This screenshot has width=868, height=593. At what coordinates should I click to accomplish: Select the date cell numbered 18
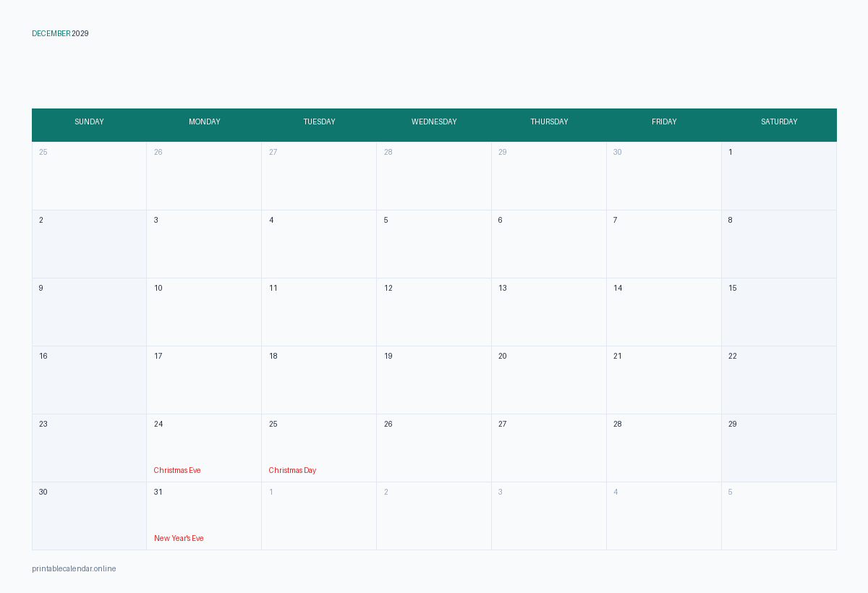319,380
